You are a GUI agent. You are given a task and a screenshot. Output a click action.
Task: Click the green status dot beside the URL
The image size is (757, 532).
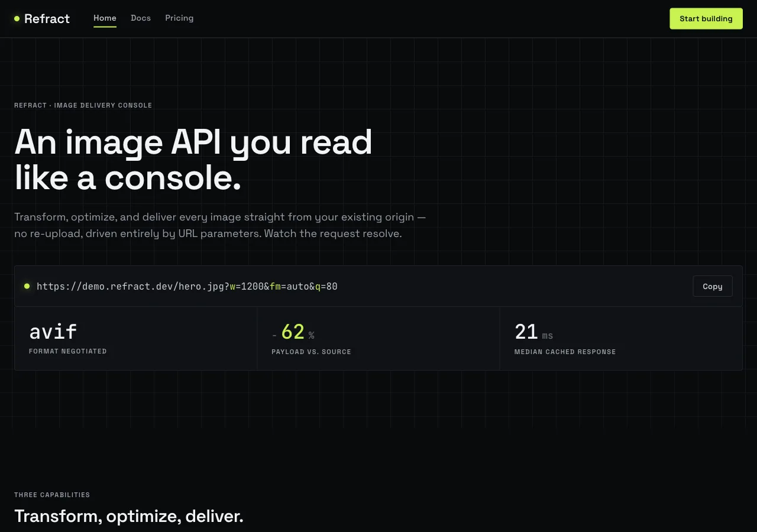(27, 286)
